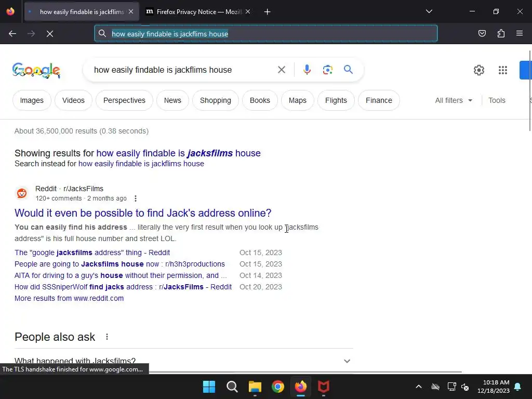Viewport: 532px width, 399px height.
Task: Select the Books filter chip
Action: 260,100
